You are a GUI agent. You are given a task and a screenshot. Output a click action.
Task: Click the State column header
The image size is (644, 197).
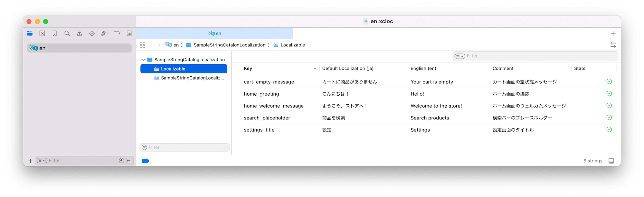580,69
